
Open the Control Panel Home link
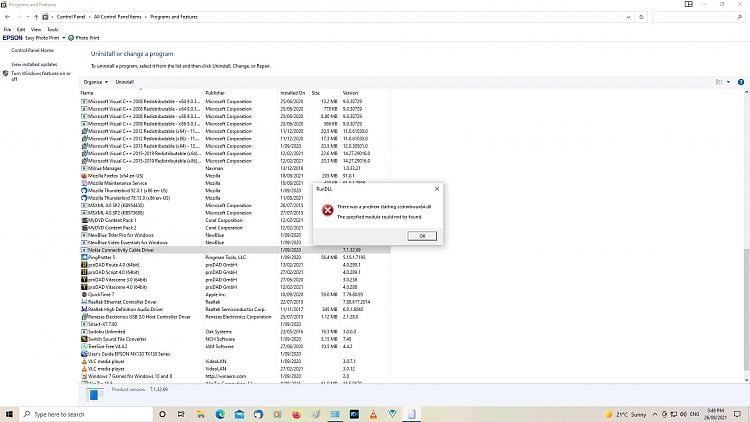coord(32,50)
